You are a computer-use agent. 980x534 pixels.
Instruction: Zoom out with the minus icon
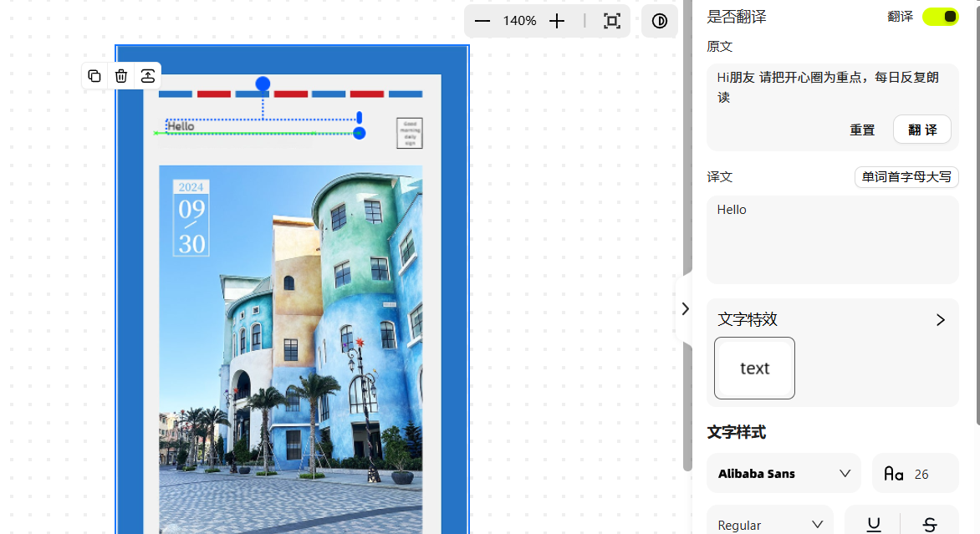pyautogui.click(x=482, y=21)
